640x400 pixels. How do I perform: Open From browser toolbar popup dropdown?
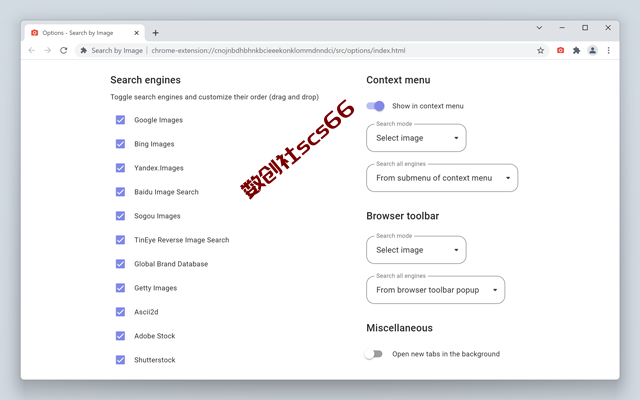coord(436,290)
